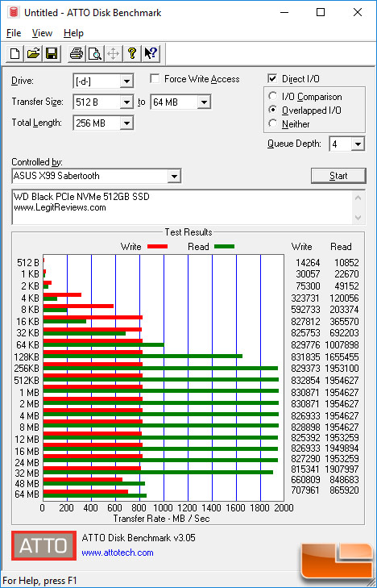The height and width of the screenshot is (588, 377).
Task: Click the Test Results heading
Action: 188,232
